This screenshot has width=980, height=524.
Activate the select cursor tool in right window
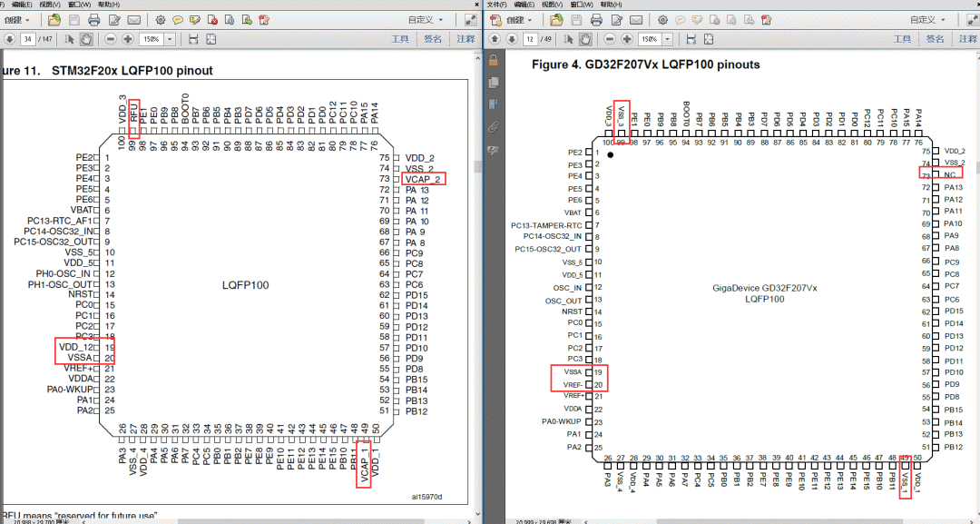tap(570, 39)
